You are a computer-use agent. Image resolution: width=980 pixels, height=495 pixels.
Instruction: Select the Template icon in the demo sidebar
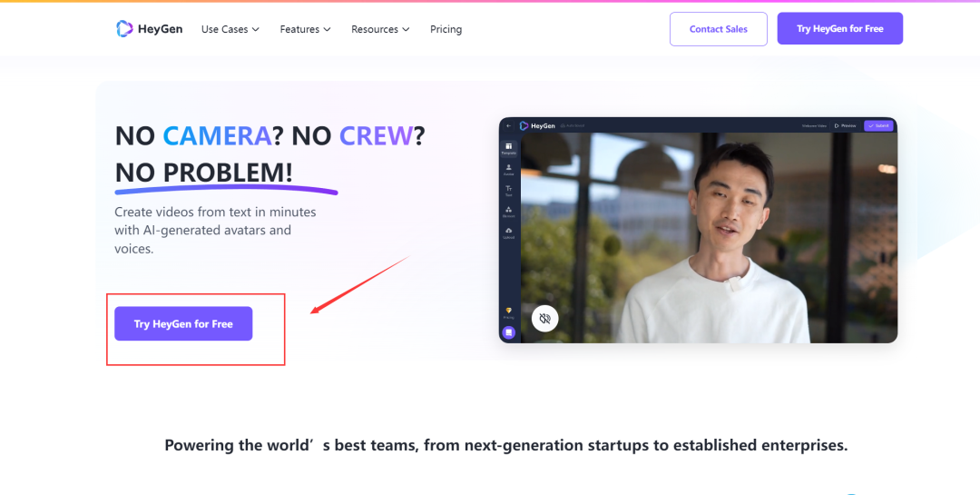pyautogui.click(x=508, y=149)
